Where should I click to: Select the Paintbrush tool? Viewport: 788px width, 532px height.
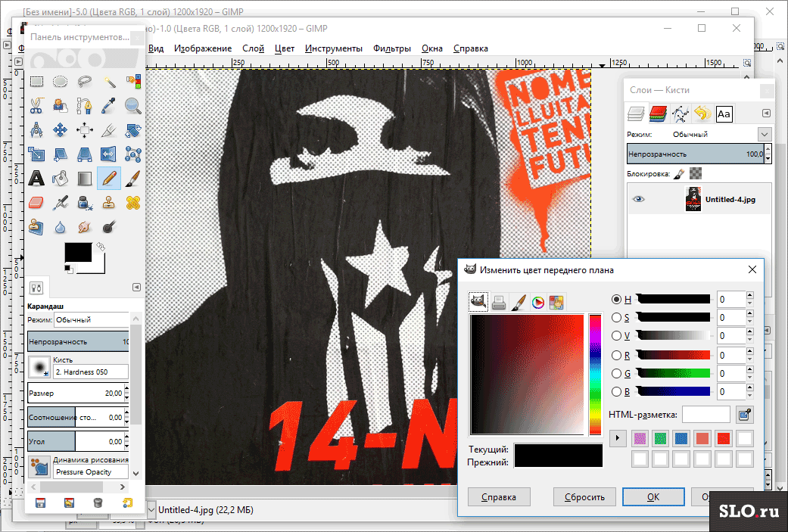point(133,179)
